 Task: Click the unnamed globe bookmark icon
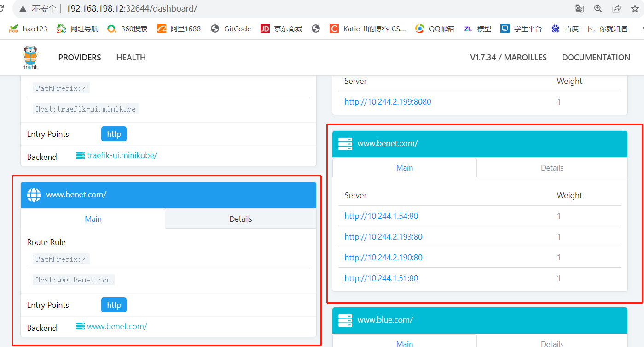pos(316,29)
